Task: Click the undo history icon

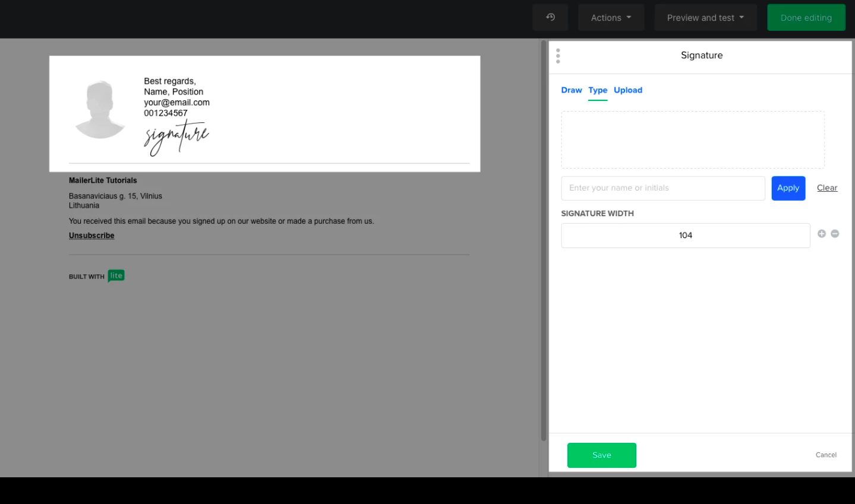Action: (x=550, y=18)
